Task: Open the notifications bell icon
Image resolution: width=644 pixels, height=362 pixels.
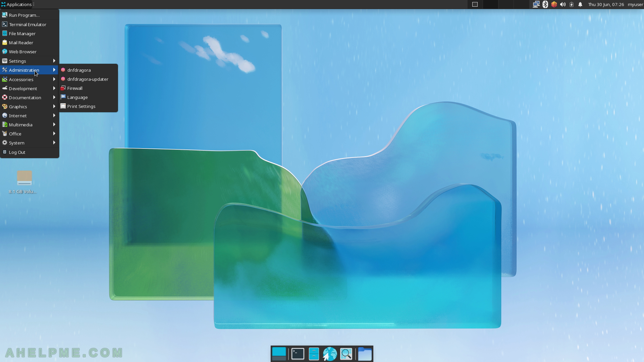Action: [580, 4]
